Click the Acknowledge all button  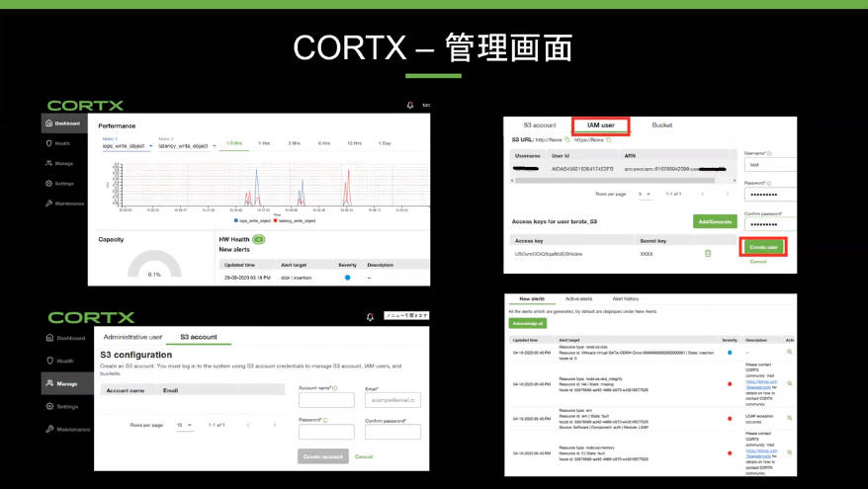(x=528, y=323)
